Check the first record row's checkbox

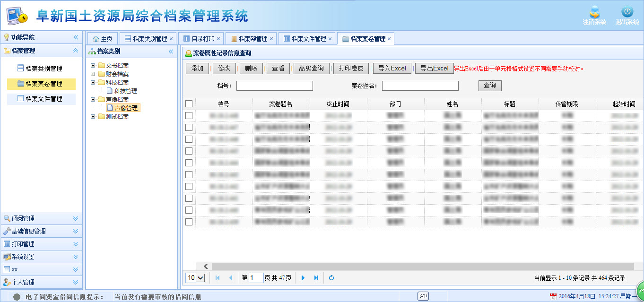[x=189, y=116]
